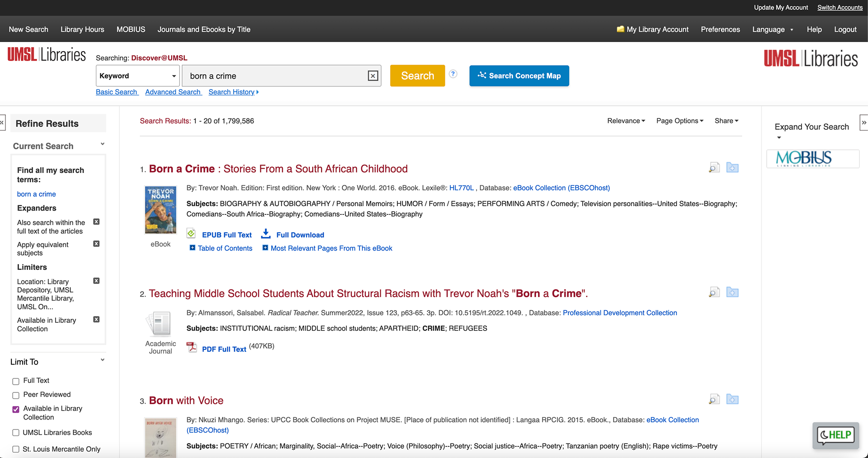Open the Keyword search field dropdown
The width and height of the screenshot is (868, 458).
click(x=137, y=76)
